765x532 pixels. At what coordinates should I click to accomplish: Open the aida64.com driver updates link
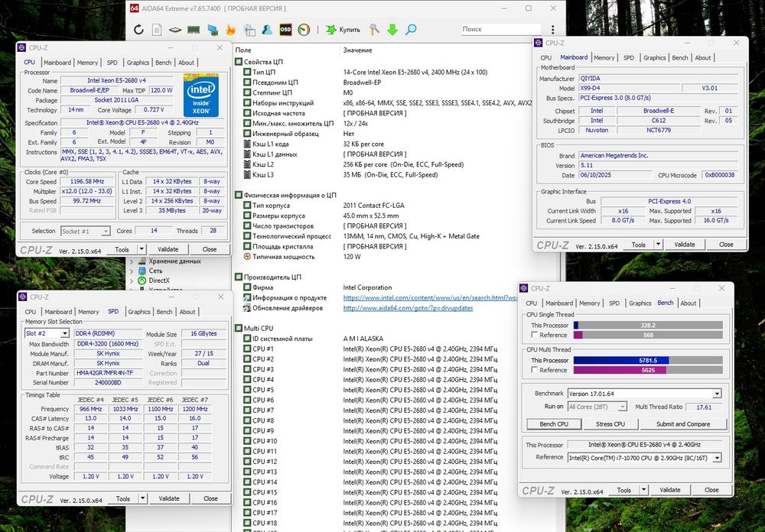point(408,308)
